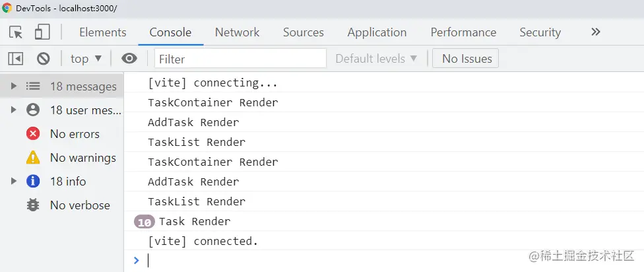Open the top context dropdown

click(x=86, y=59)
